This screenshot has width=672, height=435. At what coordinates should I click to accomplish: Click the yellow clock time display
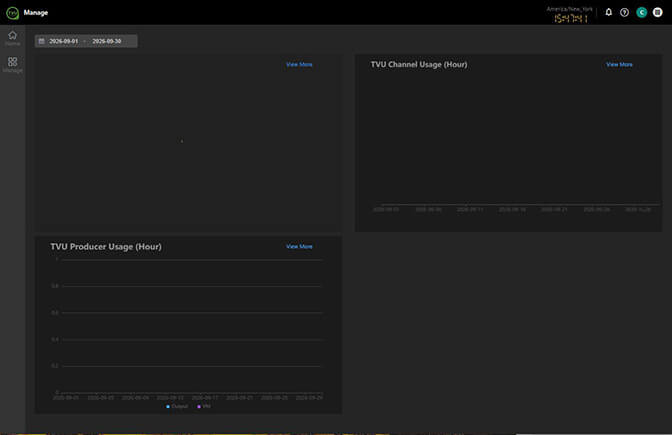pyautogui.click(x=570, y=18)
